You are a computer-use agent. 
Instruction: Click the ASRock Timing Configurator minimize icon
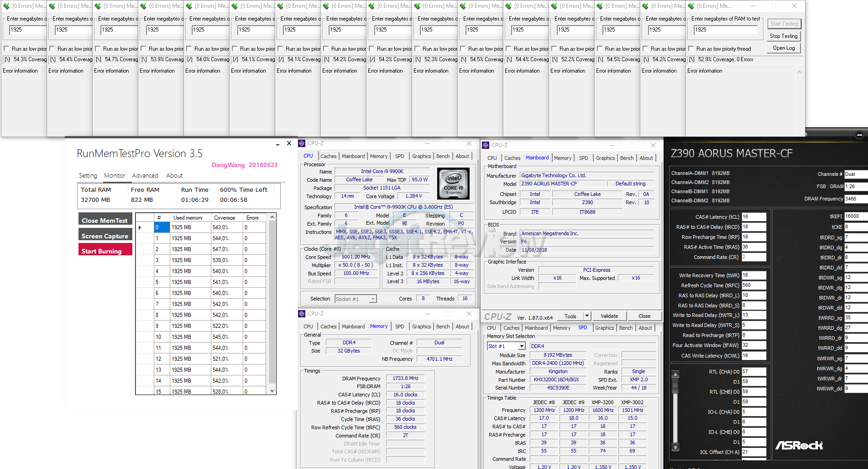[859, 135]
